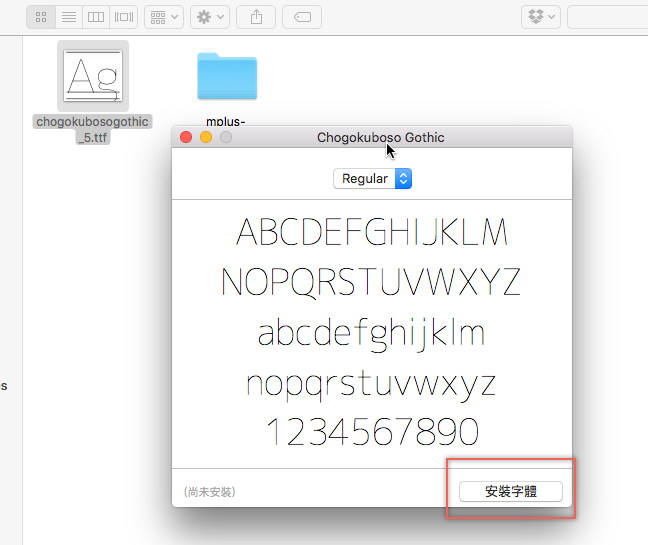Switch Finder to Cover Flow view
The image size is (648, 545).
coord(124,17)
